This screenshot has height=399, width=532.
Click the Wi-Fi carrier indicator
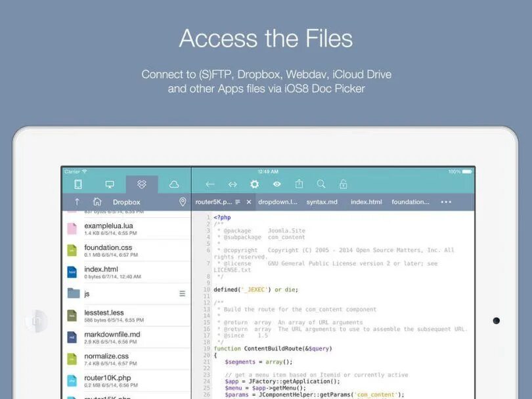(76, 171)
